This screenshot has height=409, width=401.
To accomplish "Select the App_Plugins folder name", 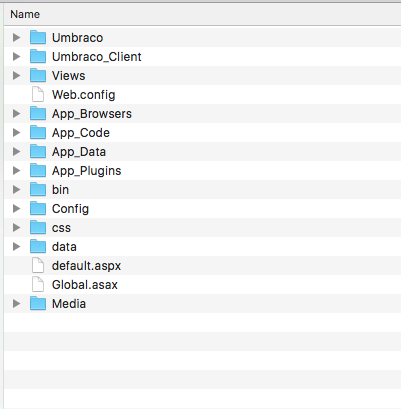I will 86,171.
